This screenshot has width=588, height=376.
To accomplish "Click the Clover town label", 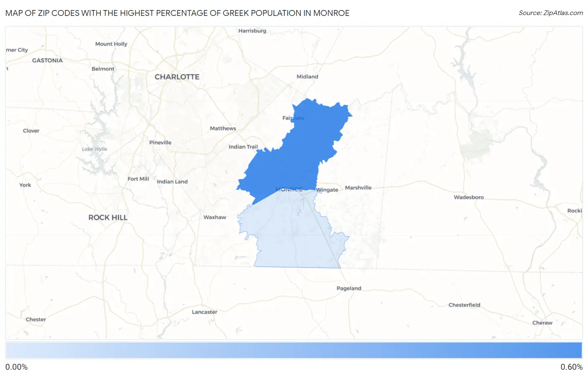I will 31,131.
